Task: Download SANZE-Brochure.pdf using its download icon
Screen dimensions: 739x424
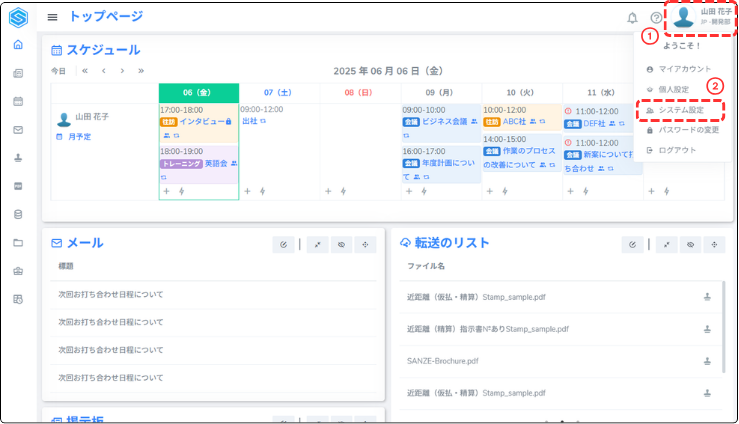Action: [707, 360]
